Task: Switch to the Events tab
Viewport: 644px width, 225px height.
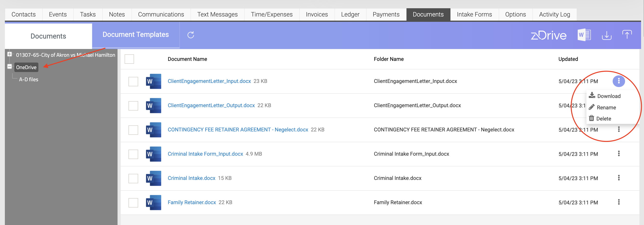Action: [x=58, y=15]
